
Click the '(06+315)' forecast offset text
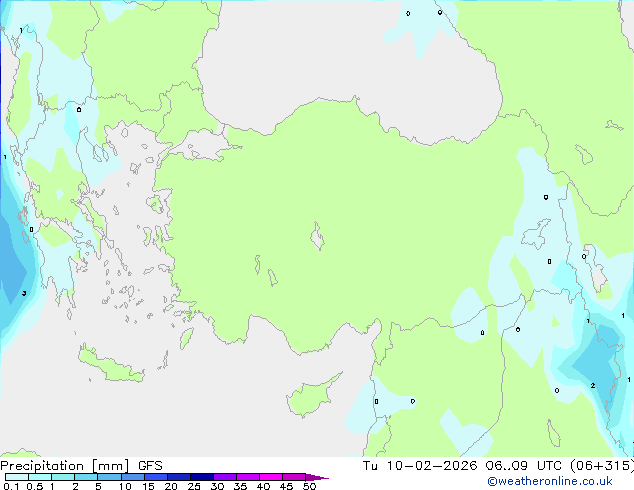602,465
